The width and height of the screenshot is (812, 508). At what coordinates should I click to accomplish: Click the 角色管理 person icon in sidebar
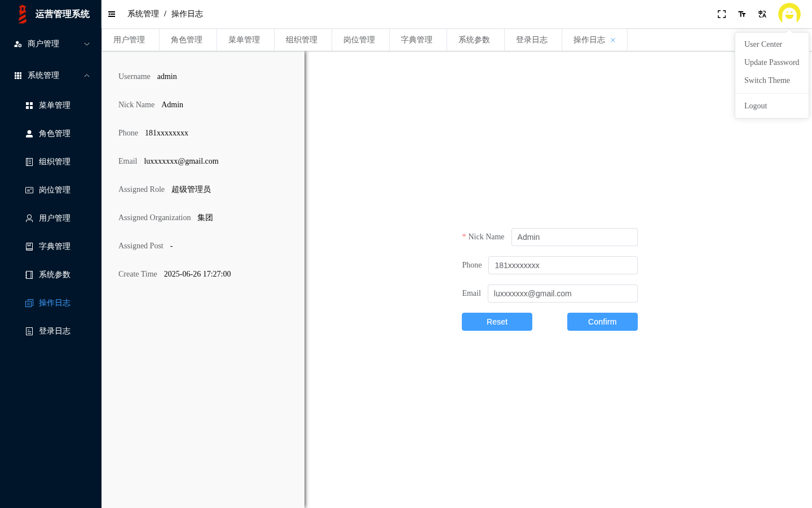tap(29, 134)
